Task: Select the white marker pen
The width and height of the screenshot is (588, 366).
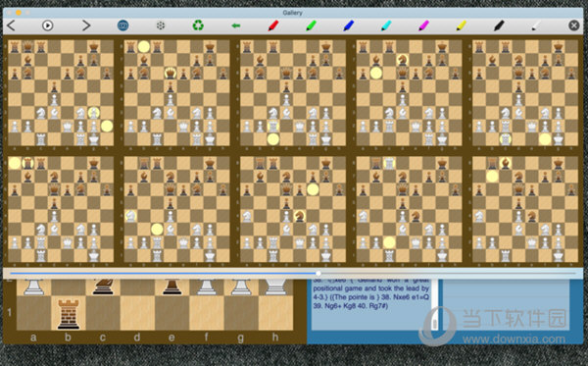Action: [x=536, y=26]
